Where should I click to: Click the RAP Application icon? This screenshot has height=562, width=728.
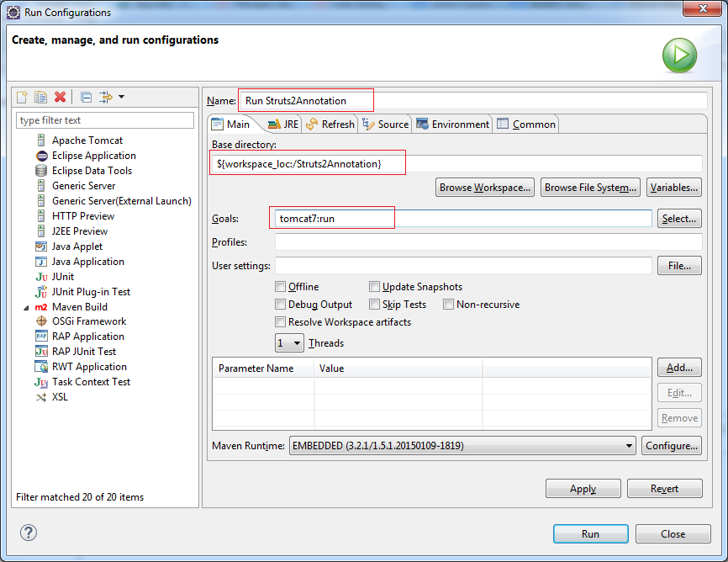coord(41,336)
